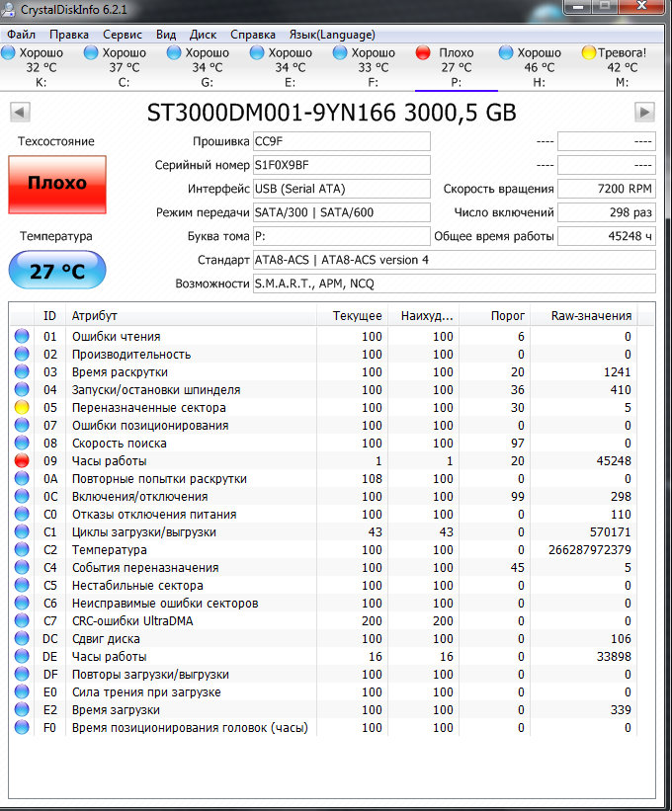Click status orb for События переназначения row
672x811 pixels.
click(22, 567)
